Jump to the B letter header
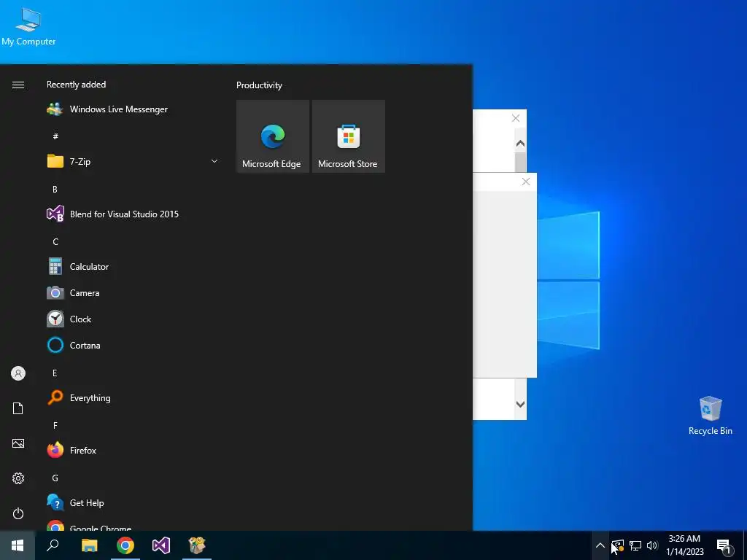 pos(55,189)
